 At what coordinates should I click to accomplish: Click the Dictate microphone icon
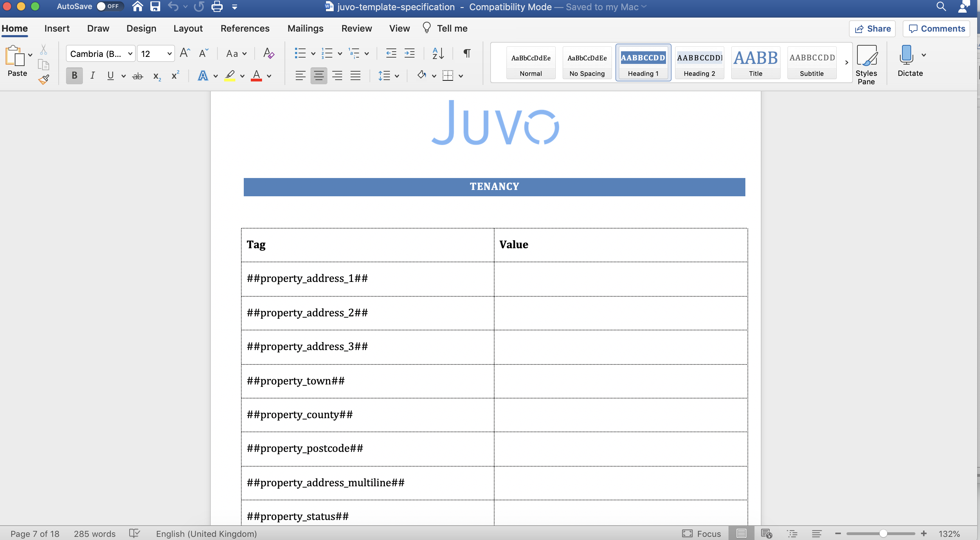pyautogui.click(x=906, y=55)
